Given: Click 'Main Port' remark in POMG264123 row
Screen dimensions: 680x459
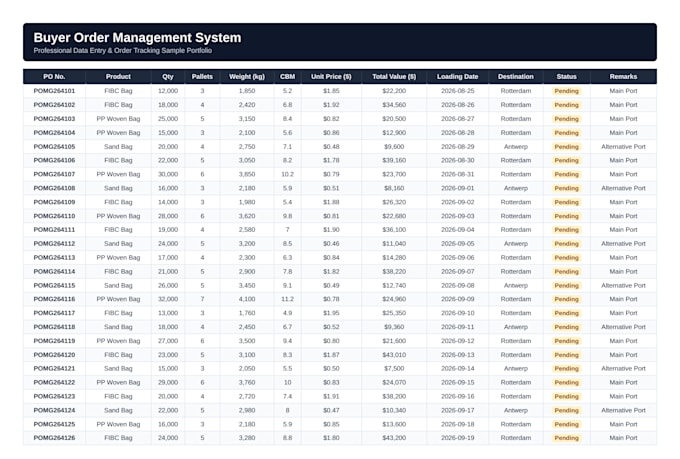Looking at the screenshot, I should point(623,396).
